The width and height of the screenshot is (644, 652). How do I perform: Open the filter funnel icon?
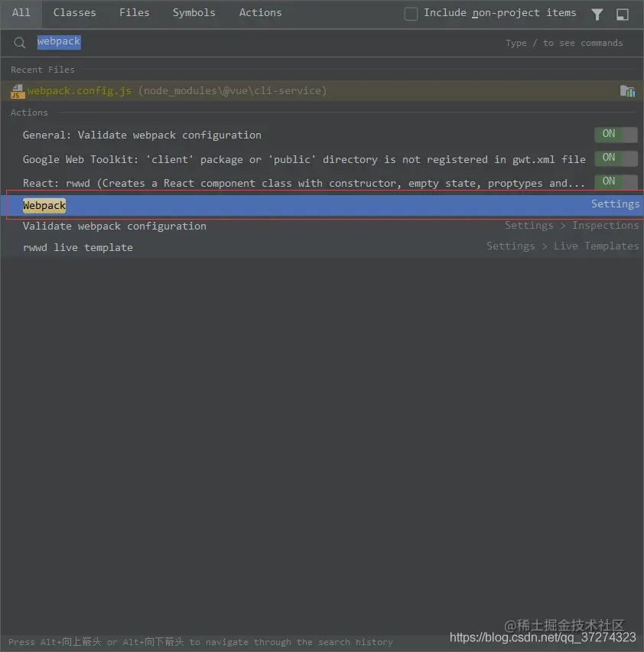(597, 15)
